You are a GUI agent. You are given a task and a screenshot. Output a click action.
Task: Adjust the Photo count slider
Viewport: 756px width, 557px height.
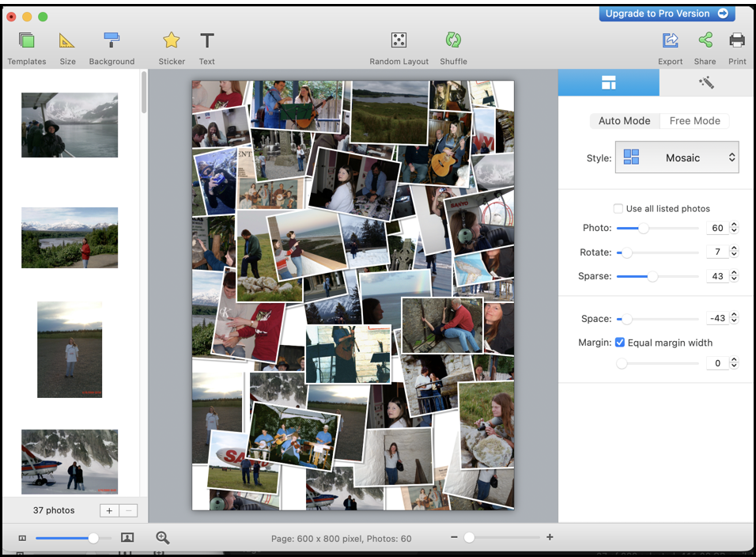pos(643,228)
